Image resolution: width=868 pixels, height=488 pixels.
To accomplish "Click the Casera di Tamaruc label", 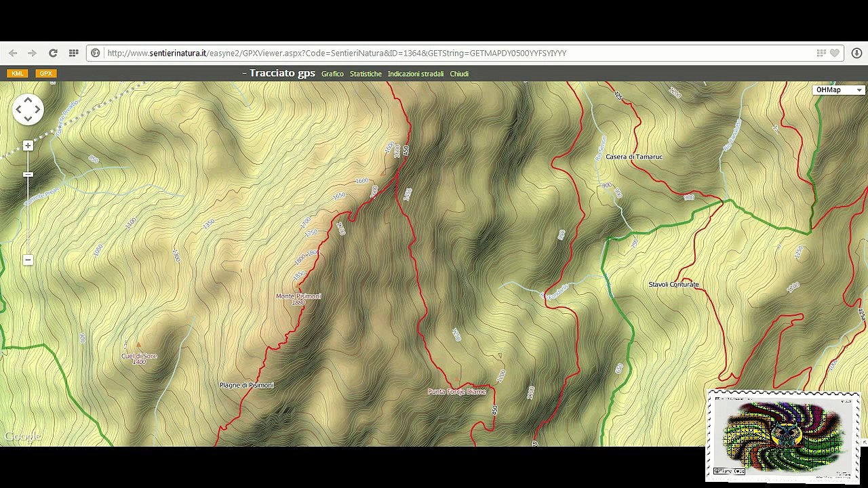I will coord(634,157).
